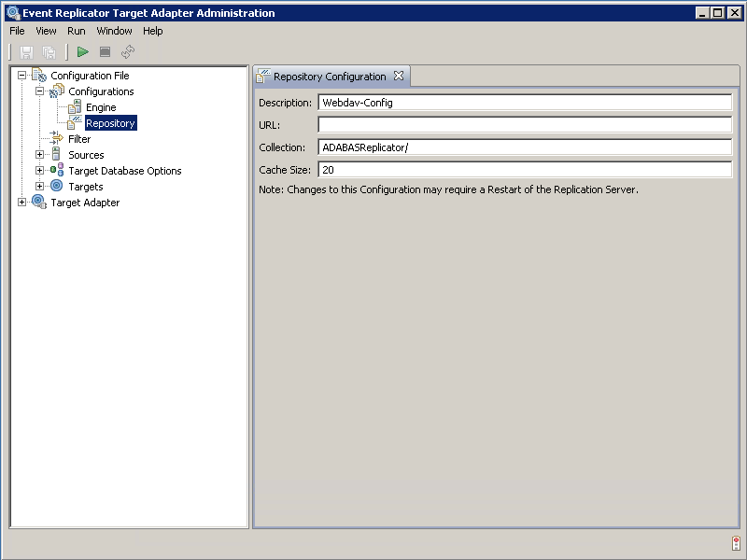The width and height of the screenshot is (747, 560).
Task: Click the Save floppy disk toolbar icon
Action: (26, 52)
